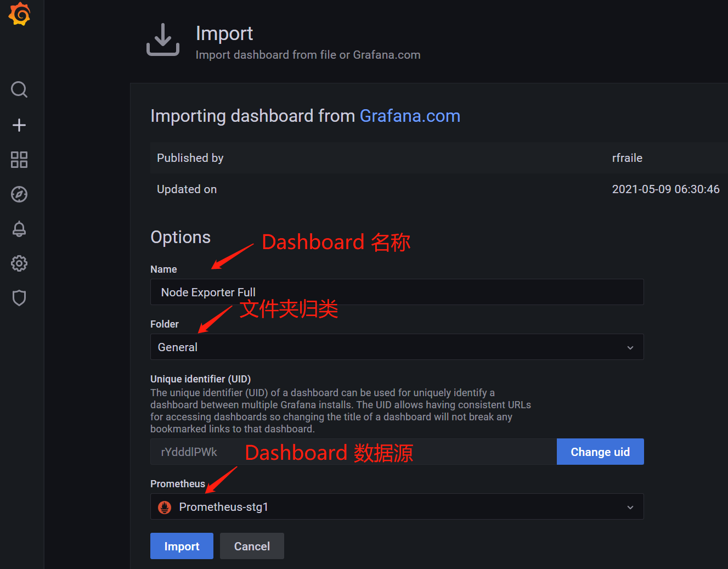Select the Explore compass icon
The height and width of the screenshot is (569, 728).
tap(19, 194)
